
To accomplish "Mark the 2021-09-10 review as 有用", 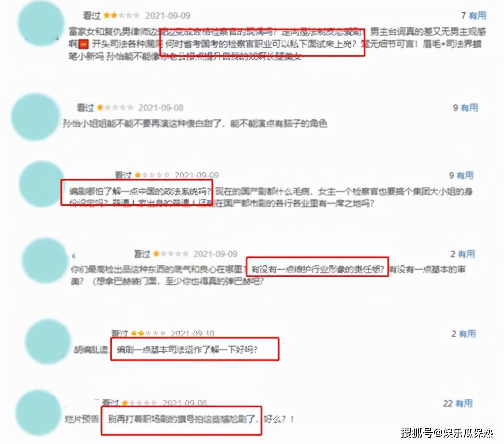I will 464,334.
